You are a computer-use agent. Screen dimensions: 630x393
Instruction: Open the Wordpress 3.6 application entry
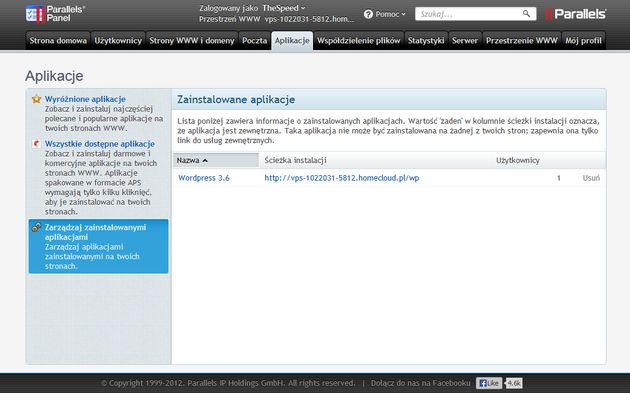[204, 178]
